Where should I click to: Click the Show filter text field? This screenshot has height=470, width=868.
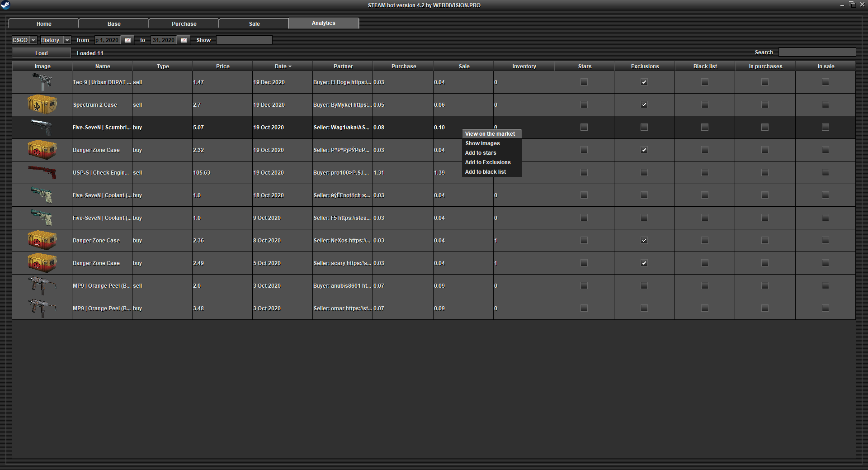[244, 40]
